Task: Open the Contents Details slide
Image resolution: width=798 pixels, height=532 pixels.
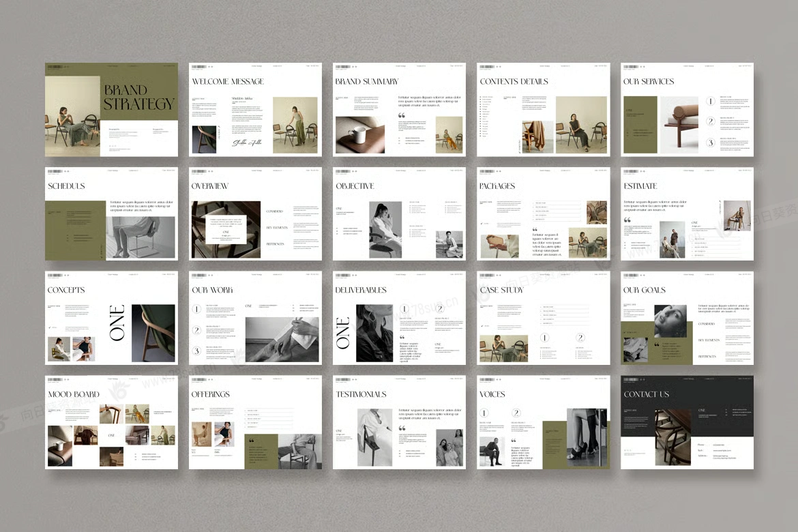Action: click(x=543, y=110)
